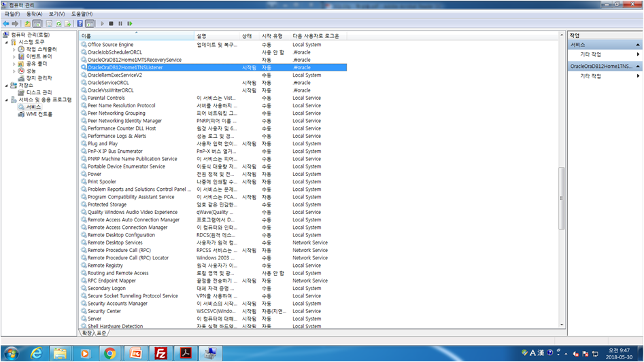This screenshot has height=362, width=644.
Task: Click the blue Help question mark icon
Action: tap(80, 24)
